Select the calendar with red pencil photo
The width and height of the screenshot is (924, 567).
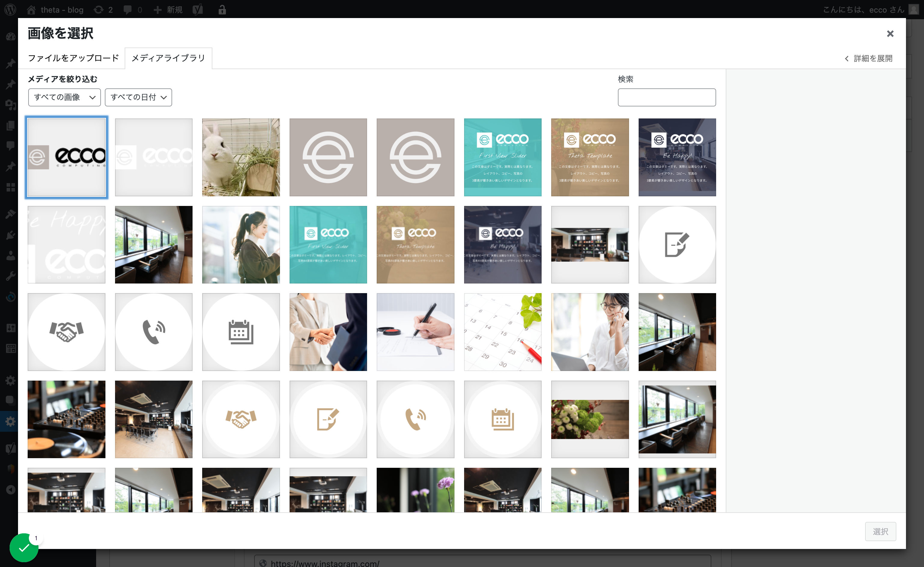coord(503,332)
